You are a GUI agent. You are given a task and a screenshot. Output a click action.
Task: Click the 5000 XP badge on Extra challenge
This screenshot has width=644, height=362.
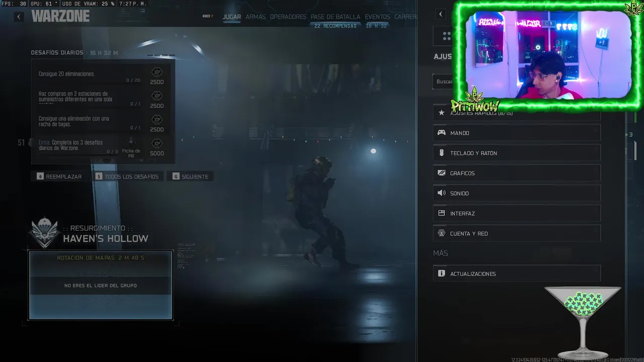pos(157,143)
